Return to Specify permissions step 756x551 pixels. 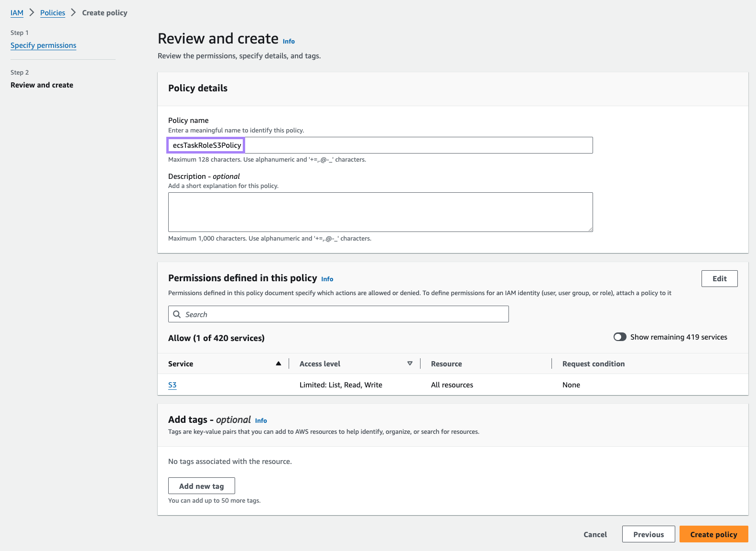pos(43,45)
